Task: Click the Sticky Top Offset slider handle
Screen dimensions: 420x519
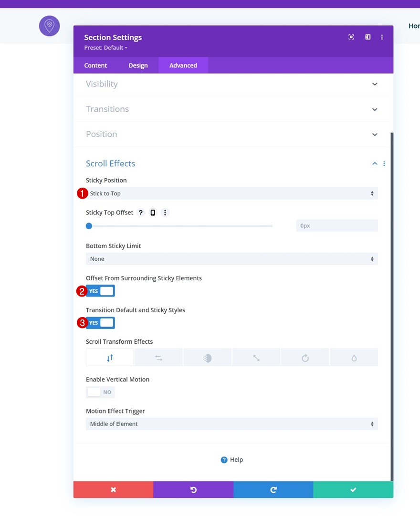Action: (89, 226)
